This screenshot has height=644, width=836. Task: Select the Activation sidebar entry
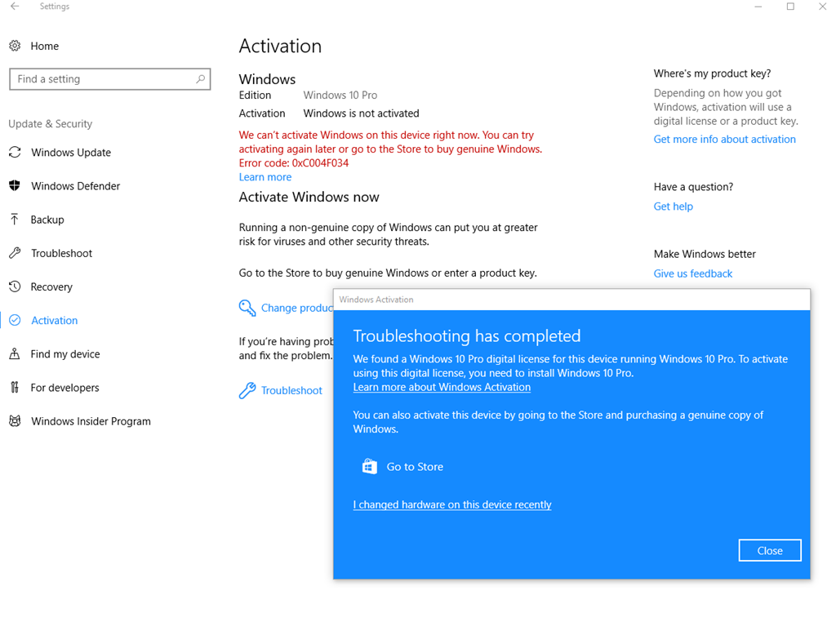coord(55,321)
